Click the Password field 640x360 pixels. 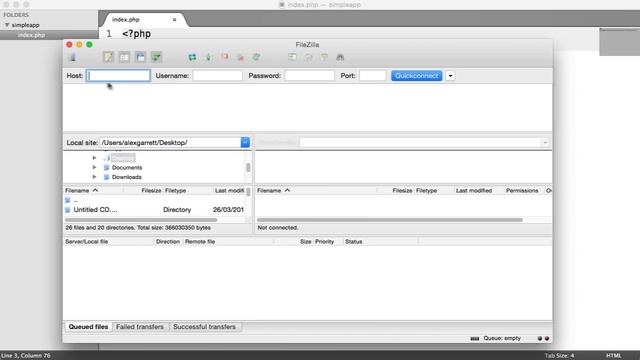(x=310, y=76)
